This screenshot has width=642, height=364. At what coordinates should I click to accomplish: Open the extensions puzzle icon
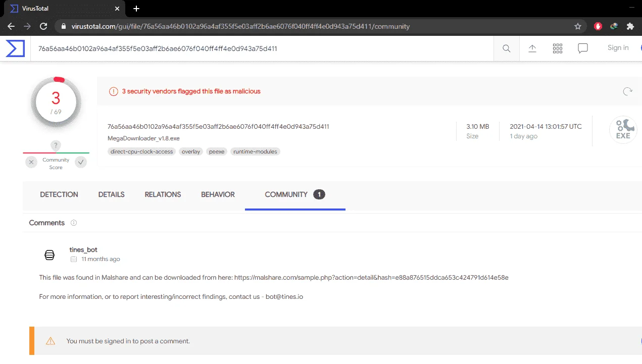tap(630, 26)
